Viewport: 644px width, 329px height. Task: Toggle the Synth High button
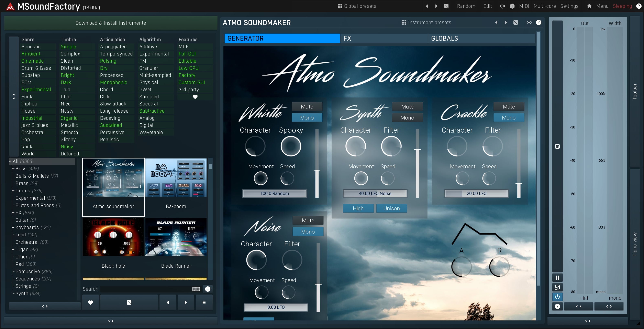tap(358, 208)
